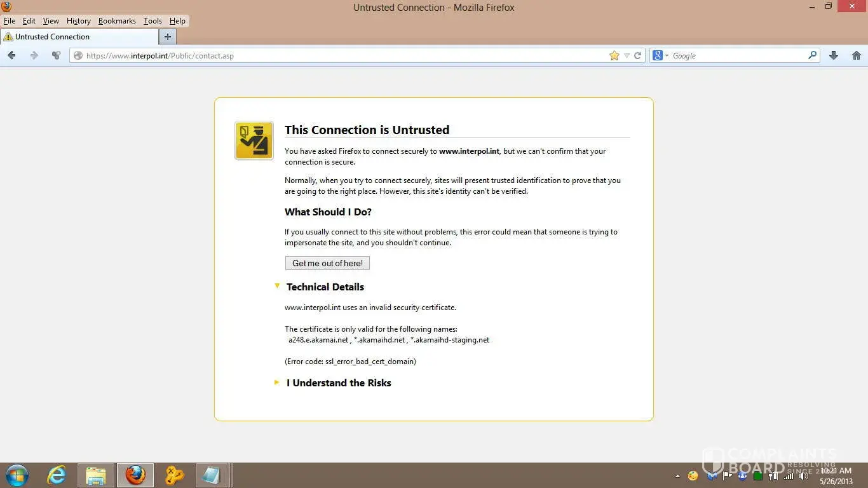Click the URL address bar field
The height and width of the screenshot is (488, 868).
click(x=343, y=56)
